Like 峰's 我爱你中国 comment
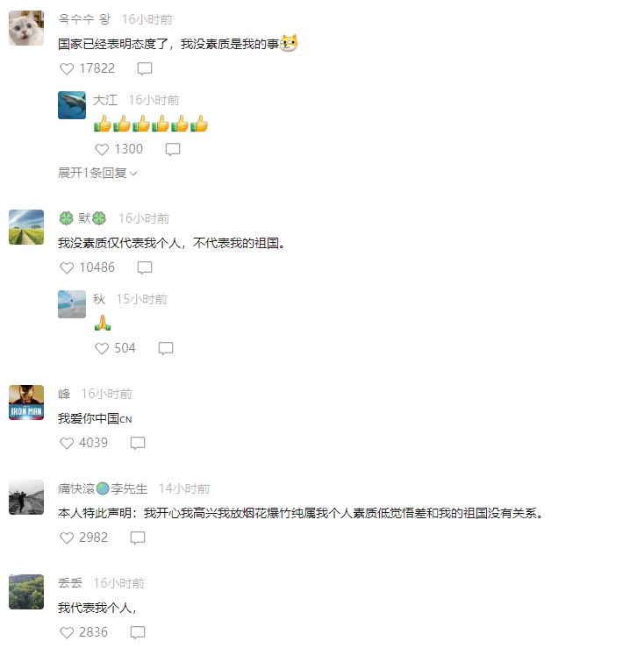644x648 pixels. pyautogui.click(x=67, y=443)
